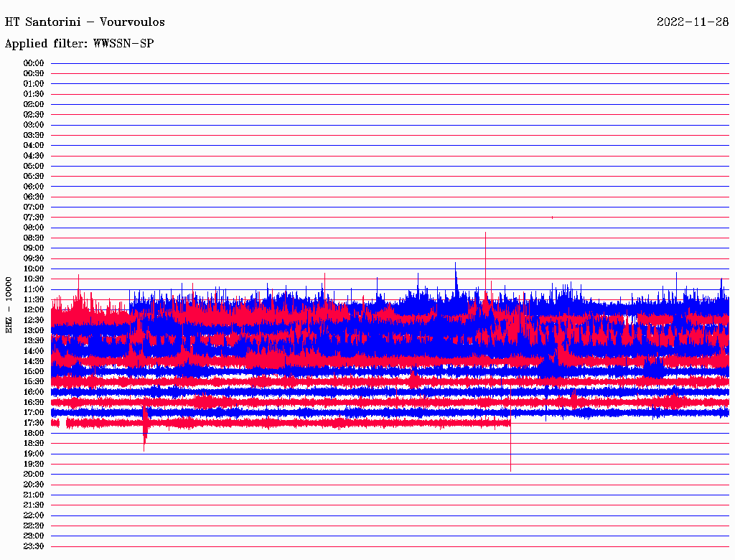This screenshot has width=735, height=560.
Task: Pick the 14:30 time label
Action: coord(34,361)
